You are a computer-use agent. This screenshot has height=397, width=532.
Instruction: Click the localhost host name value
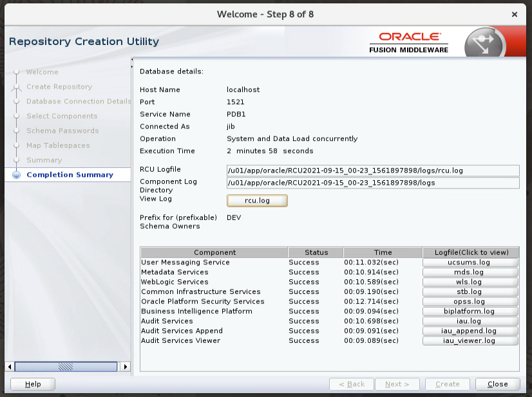(x=243, y=90)
